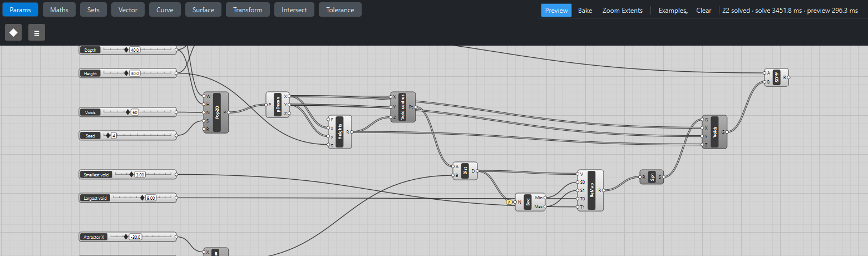
Task: Click the Depth slider name label
Action: click(90, 50)
